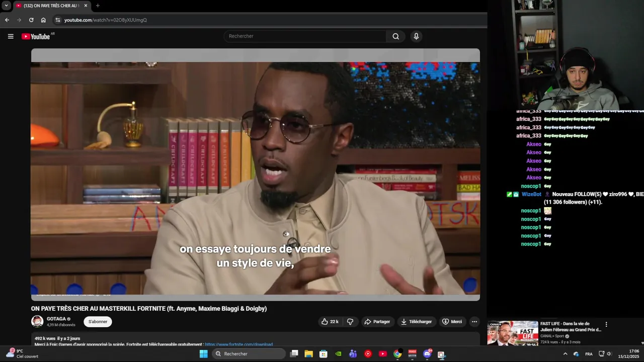Click the YouTube search magnifier button
Screen dimensions: 644x362
tap(395, 36)
